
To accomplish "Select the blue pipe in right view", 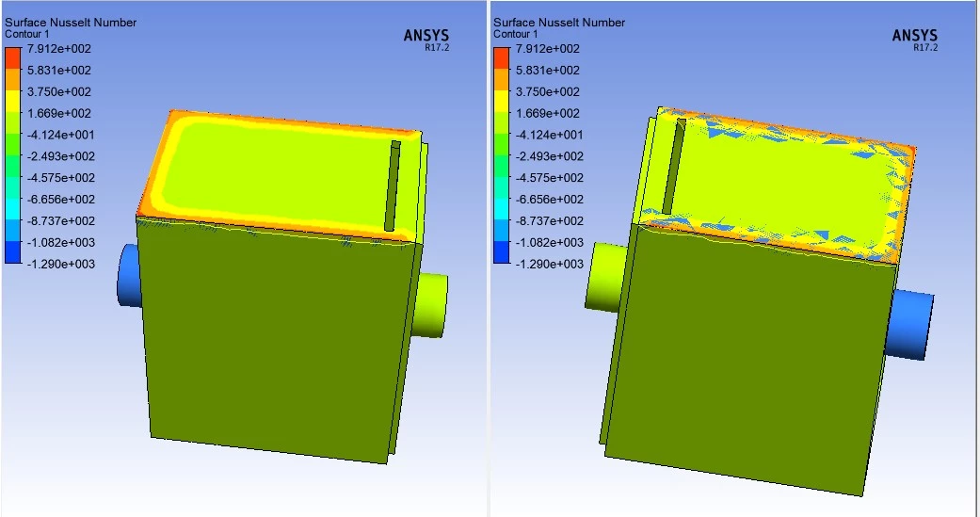I will pyautogui.click(x=909, y=324).
